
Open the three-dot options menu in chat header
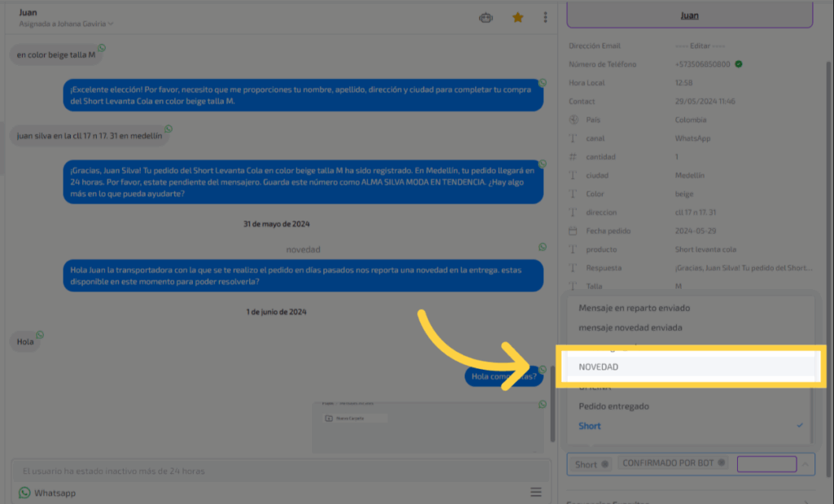(545, 17)
